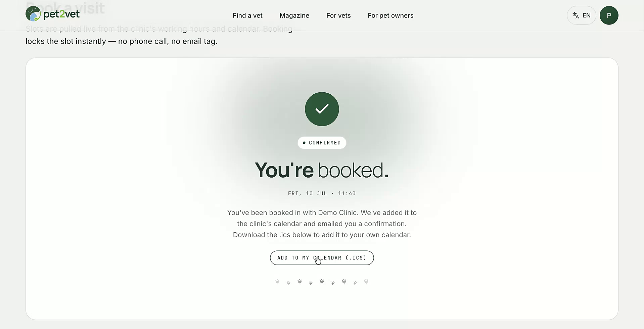Open the P user profile avatar
Image resolution: width=644 pixels, height=329 pixels.
pos(609,15)
